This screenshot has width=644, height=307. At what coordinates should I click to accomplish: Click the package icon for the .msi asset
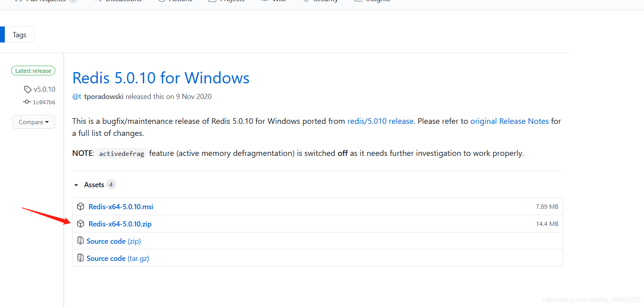coord(81,206)
